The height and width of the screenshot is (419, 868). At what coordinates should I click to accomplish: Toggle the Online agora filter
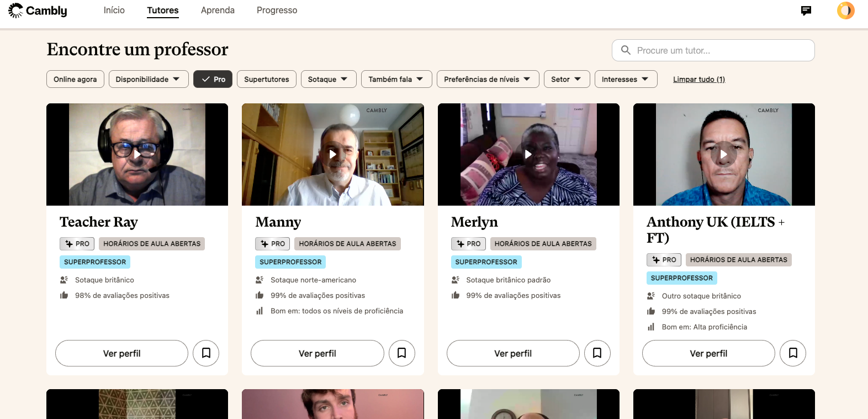[x=75, y=79]
